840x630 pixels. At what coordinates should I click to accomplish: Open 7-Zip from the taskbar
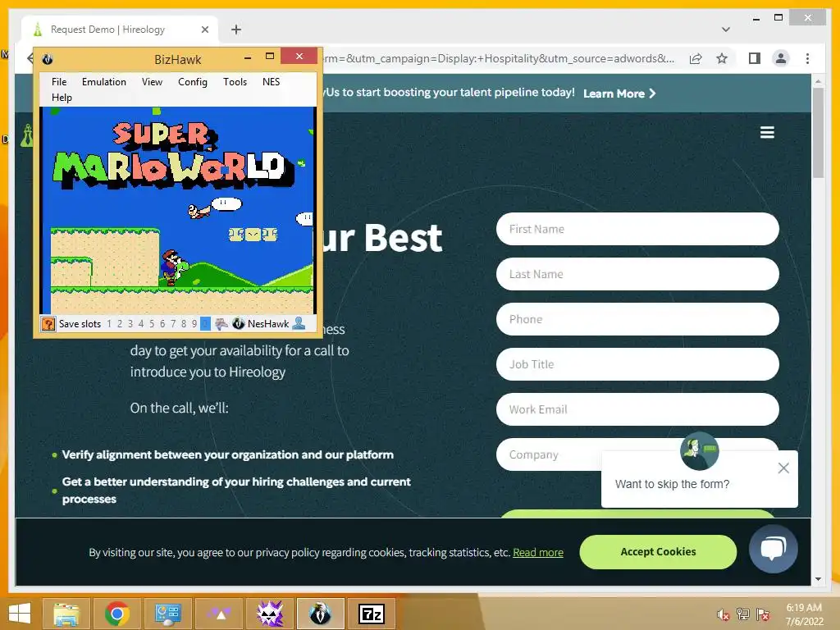(372, 614)
